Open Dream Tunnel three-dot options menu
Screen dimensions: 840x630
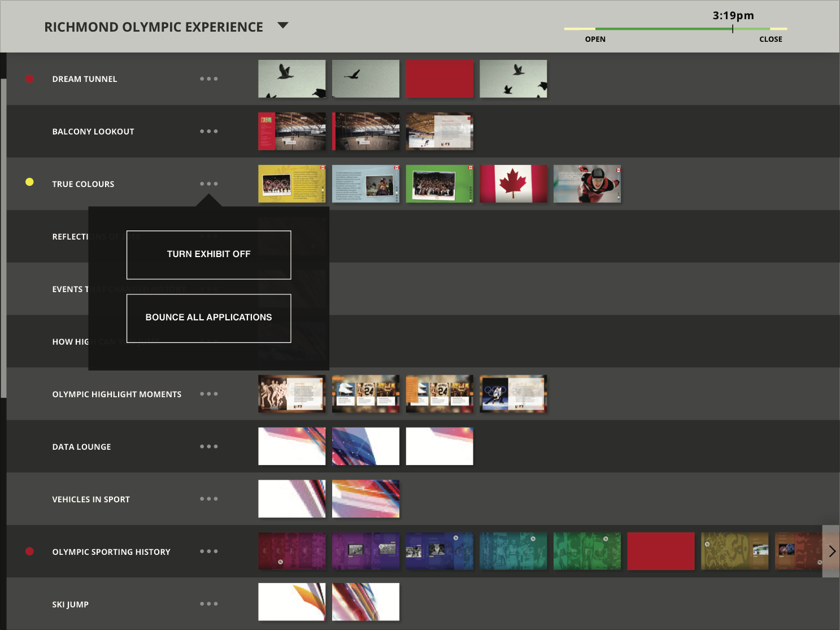(x=208, y=79)
